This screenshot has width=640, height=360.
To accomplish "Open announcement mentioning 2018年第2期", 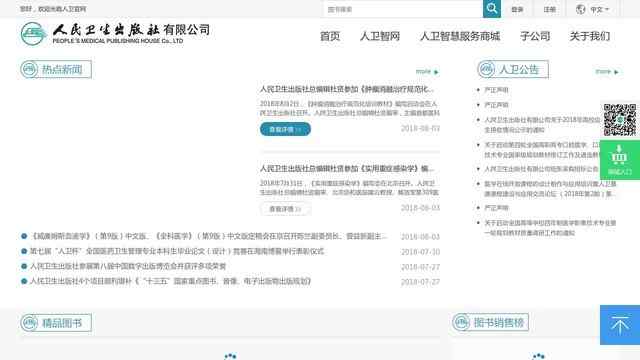I will pos(550,189).
